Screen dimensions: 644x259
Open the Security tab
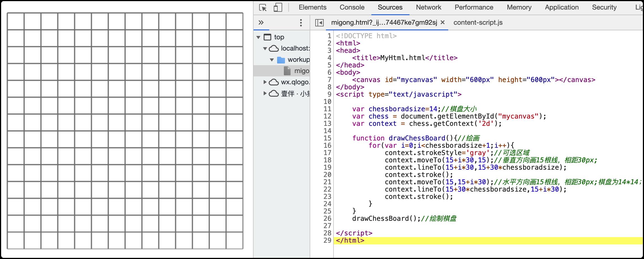(x=604, y=7)
